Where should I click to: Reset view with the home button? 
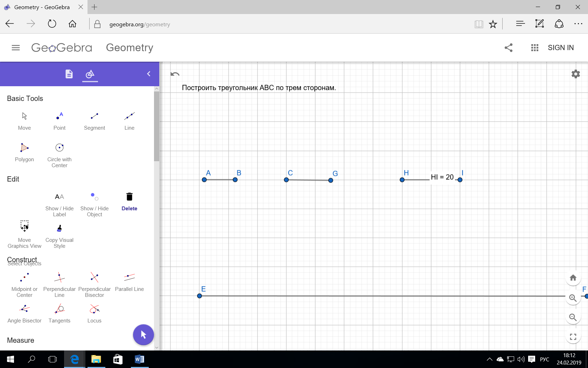click(573, 278)
